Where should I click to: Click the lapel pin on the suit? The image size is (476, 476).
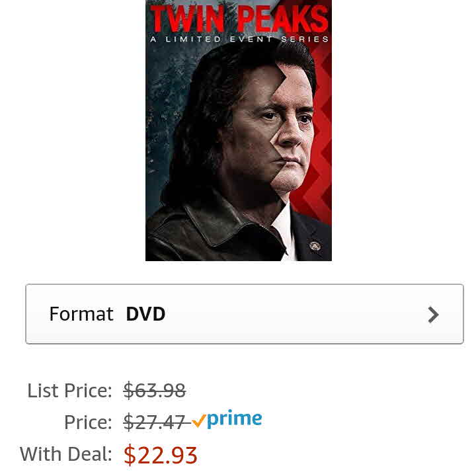(315, 245)
